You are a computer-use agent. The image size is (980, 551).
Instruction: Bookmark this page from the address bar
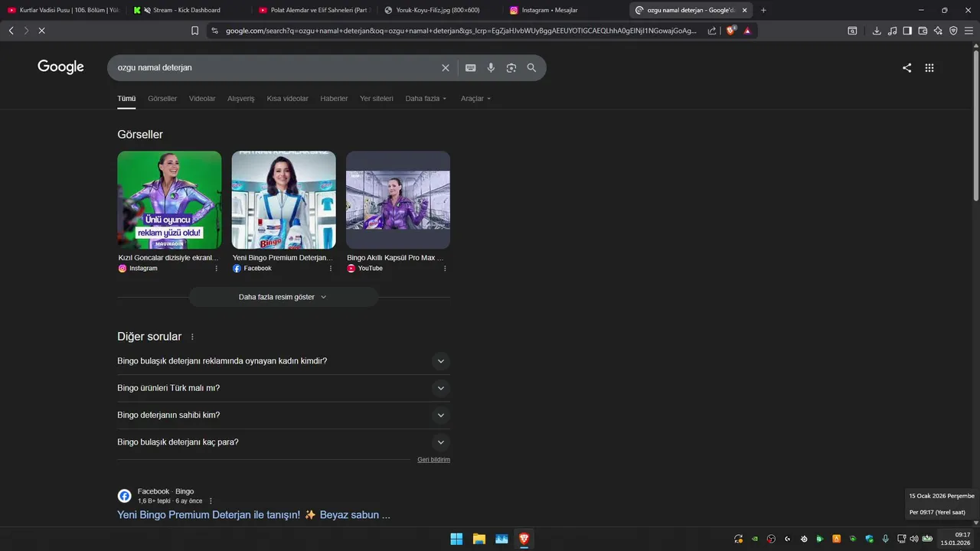194,31
